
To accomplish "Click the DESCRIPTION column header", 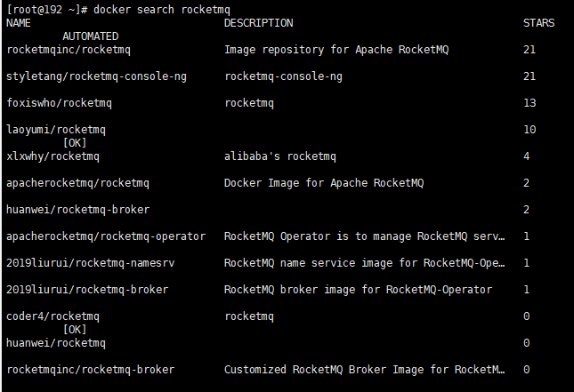I will 258,23.
